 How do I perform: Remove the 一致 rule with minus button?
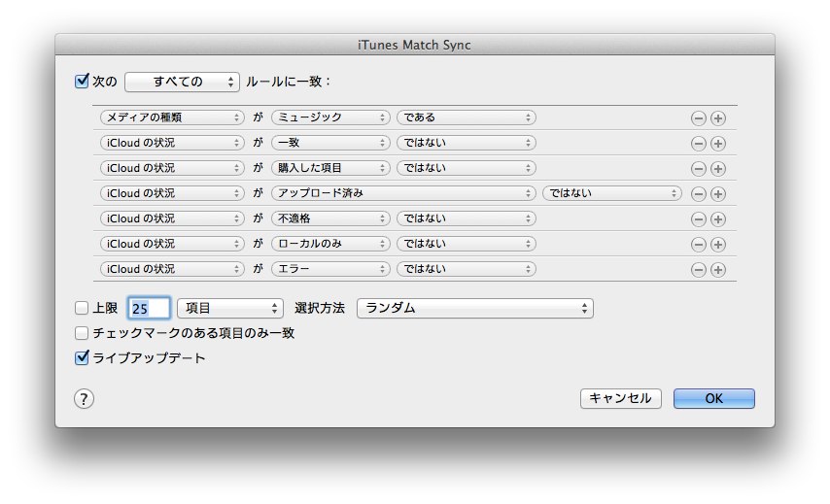(x=699, y=144)
